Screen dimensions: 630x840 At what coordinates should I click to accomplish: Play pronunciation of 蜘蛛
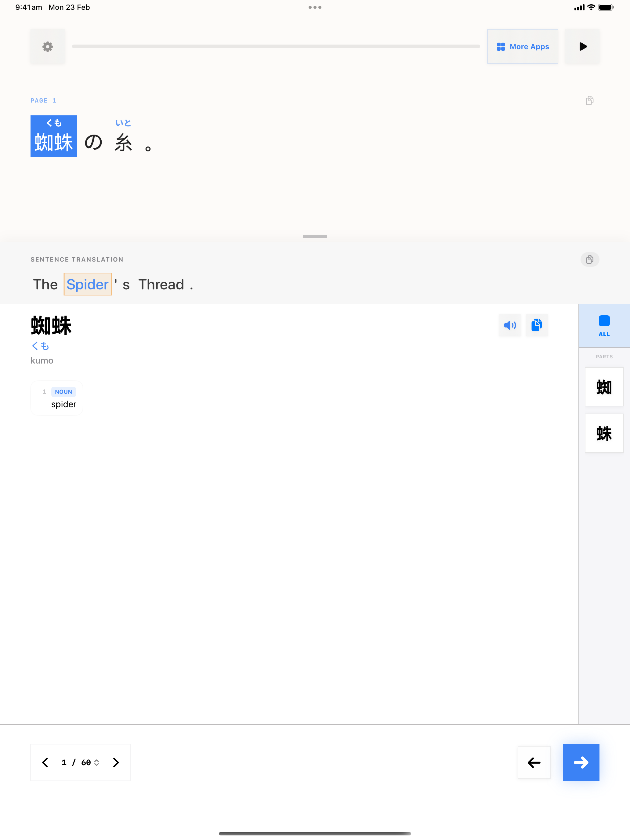(510, 325)
